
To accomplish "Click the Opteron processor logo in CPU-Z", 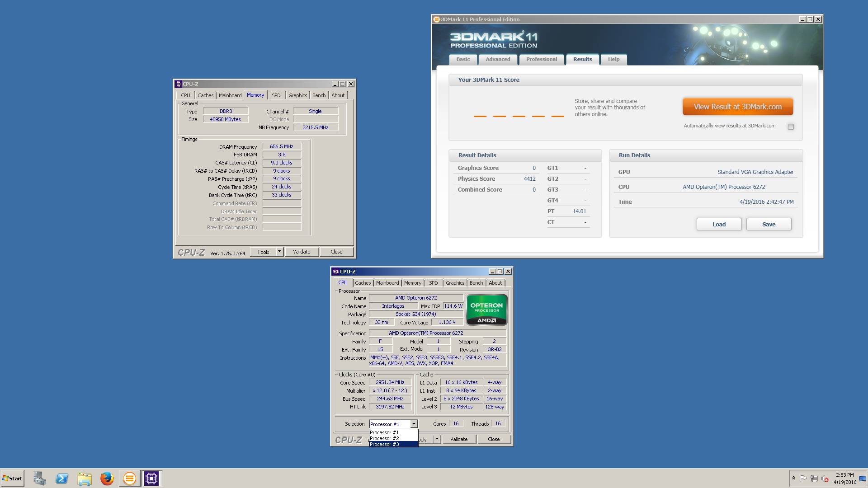I will tap(487, 310).
